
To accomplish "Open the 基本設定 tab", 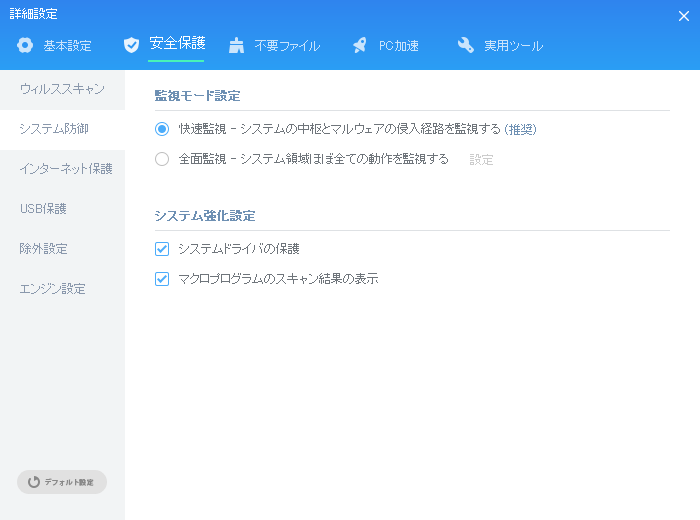I will [67, 46].
